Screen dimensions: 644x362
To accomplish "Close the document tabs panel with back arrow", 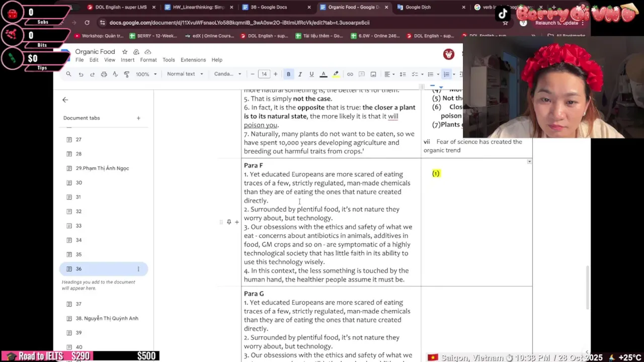I will click(x=65, y=100).
